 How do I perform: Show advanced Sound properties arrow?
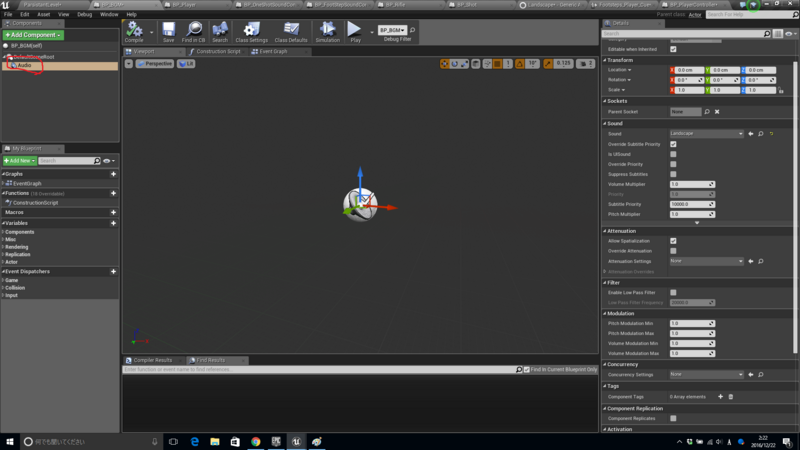pyautogui.click(x=697, y=223)
